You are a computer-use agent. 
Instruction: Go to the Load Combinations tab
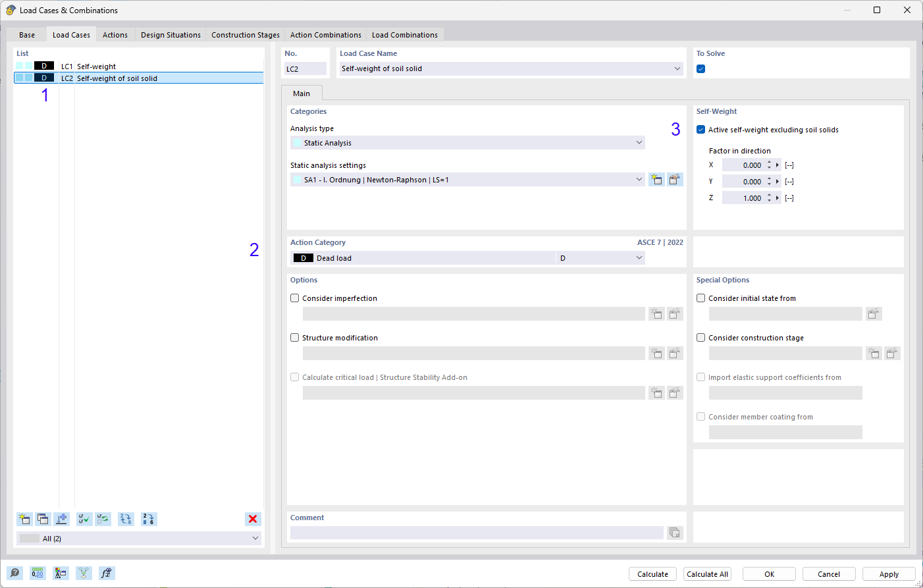pos(405,35)
